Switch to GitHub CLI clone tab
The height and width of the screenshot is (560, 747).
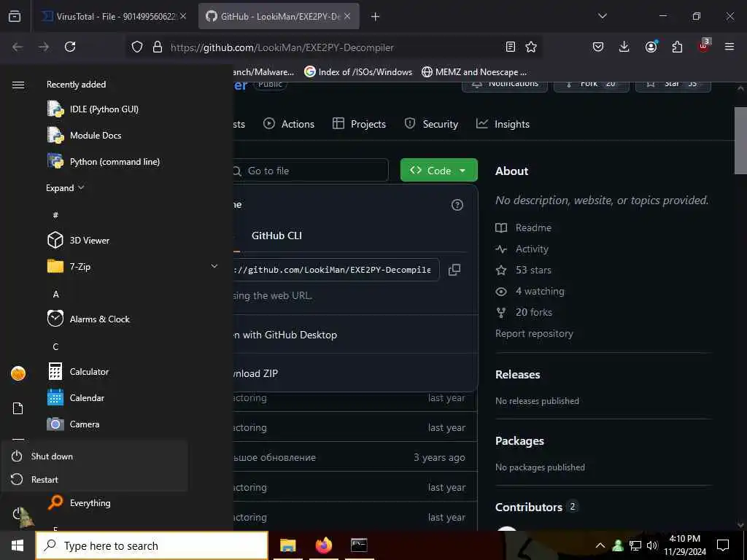276,236
